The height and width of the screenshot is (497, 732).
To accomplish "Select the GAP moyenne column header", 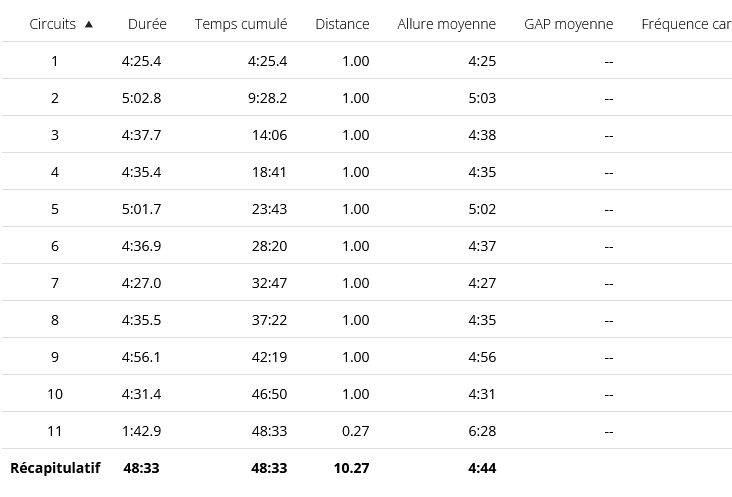I will [x=569, y=24].
